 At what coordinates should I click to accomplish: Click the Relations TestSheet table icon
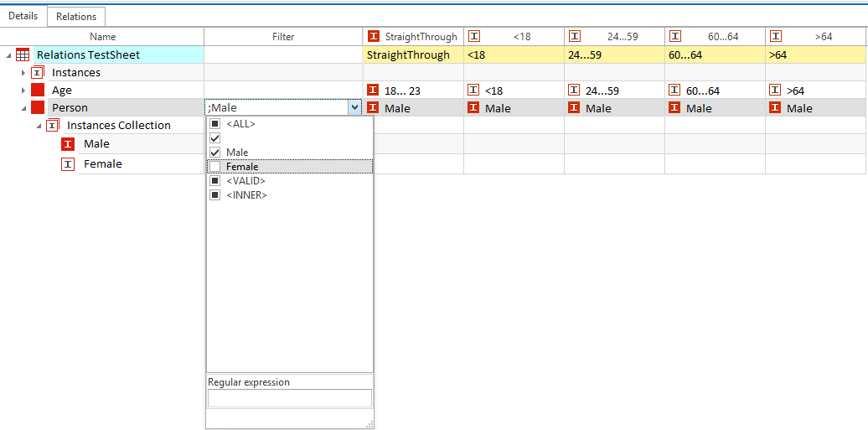(23, 55)
